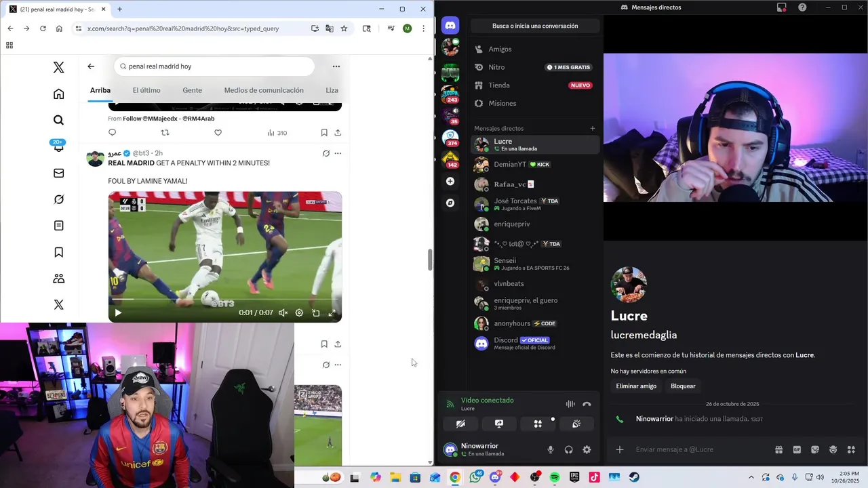Select the El último tab

coord(146,90)
